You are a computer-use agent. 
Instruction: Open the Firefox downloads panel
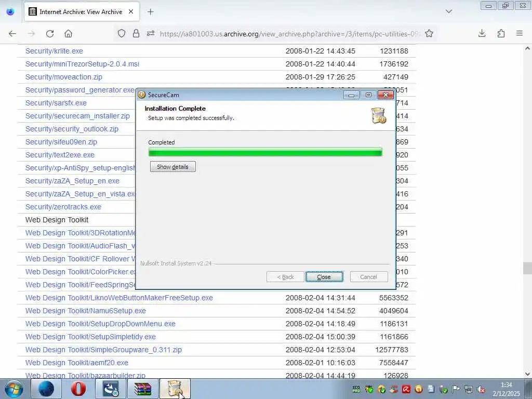(482, 33)
